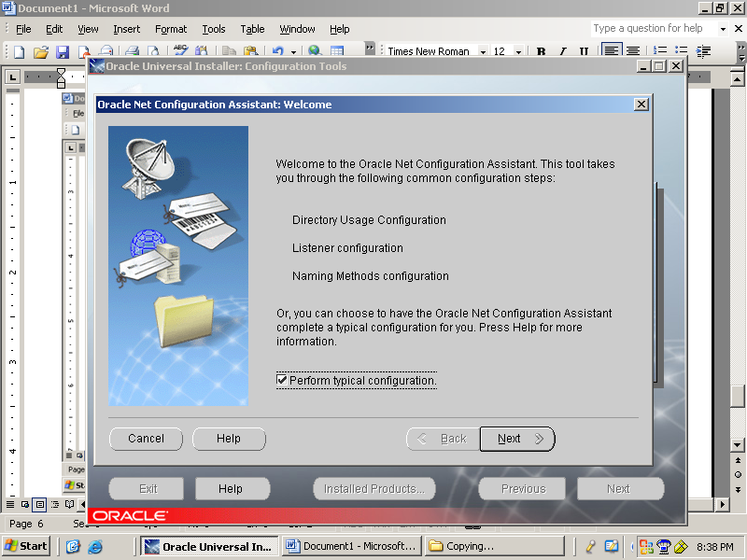Click the Print Preview icon in Word toolbar
The width and height of the screenshot is (747, 560).
(153, 51)
